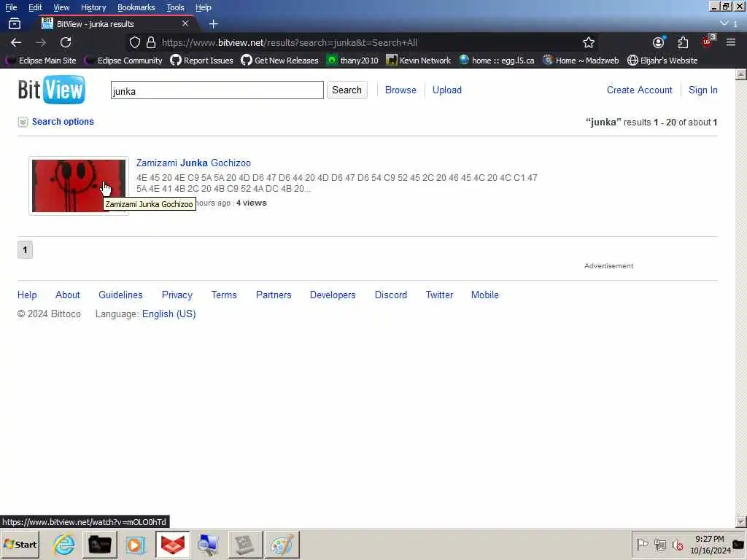
Task: Close the BitView junka results tab
Action: [x=185, y=23]
